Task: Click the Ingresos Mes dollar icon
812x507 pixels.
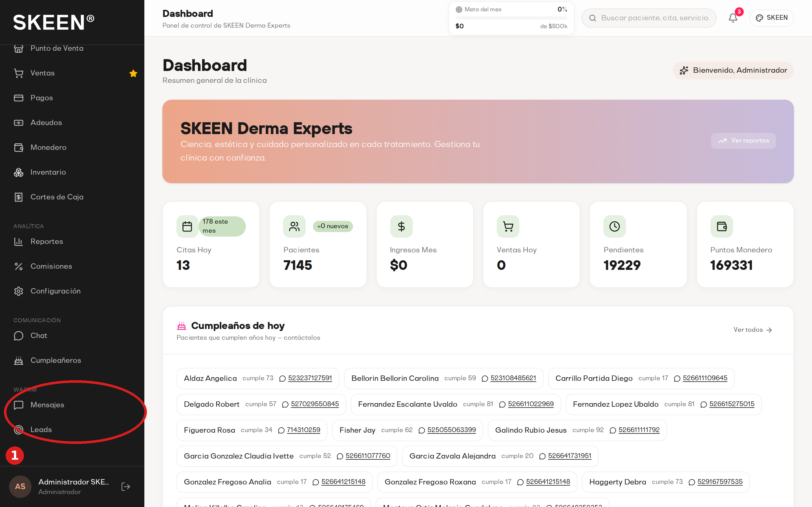Action: pos(401,226)
